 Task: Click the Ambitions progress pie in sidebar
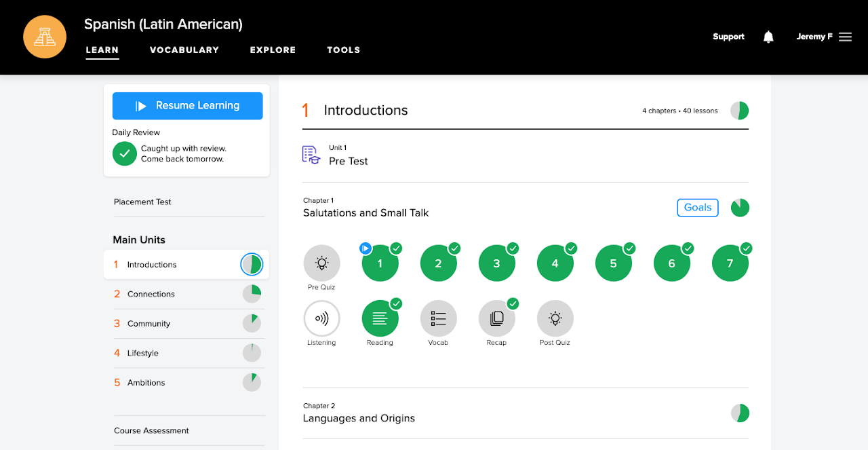point(252,383)
